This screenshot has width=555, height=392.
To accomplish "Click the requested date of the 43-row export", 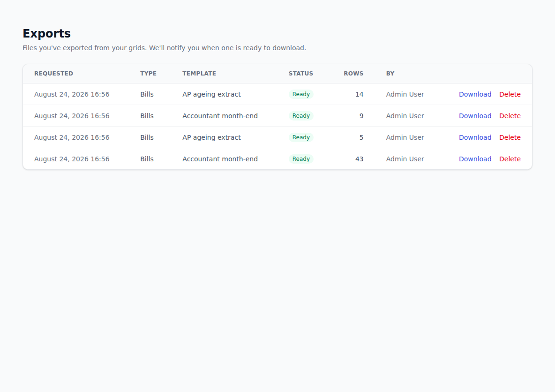I will tap(72, 159).
